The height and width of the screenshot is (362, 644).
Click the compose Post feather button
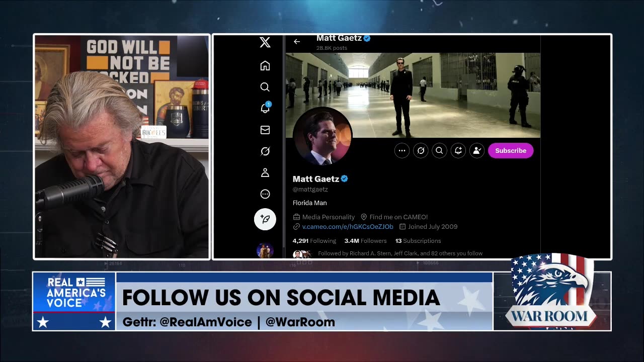coord(265,219)
